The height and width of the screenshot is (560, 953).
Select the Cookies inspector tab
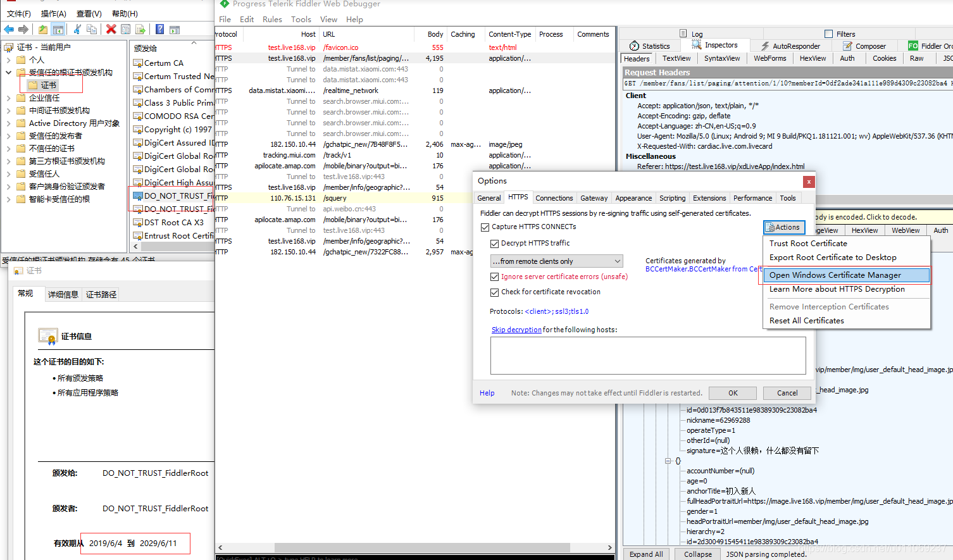[884, 58]
